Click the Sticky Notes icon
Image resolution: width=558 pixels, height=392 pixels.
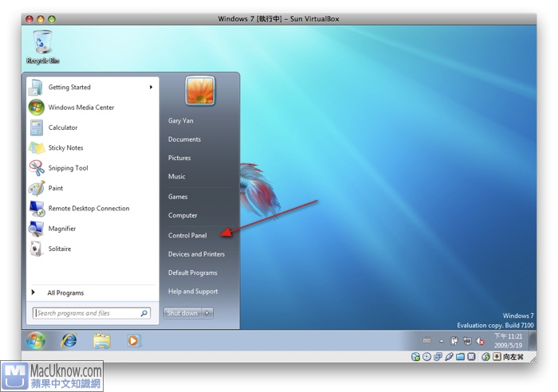(37, 148)
